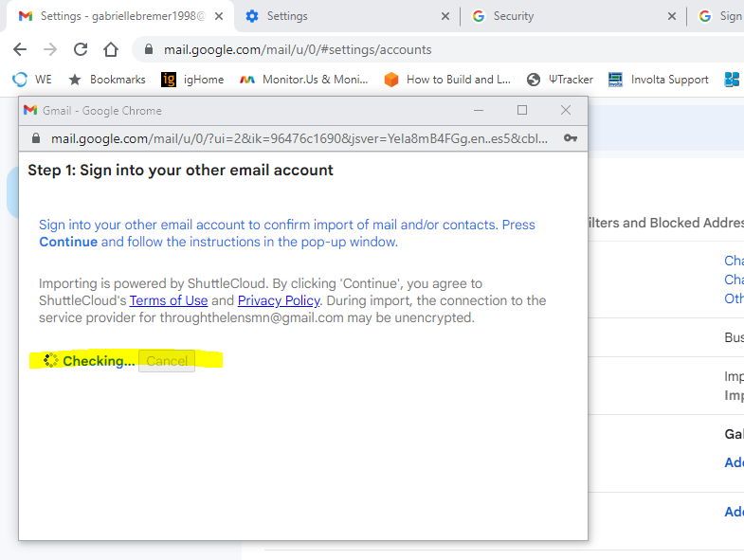Screen dimensions: 744x560
Task: Reload the current page
Action: pos(81,50)
